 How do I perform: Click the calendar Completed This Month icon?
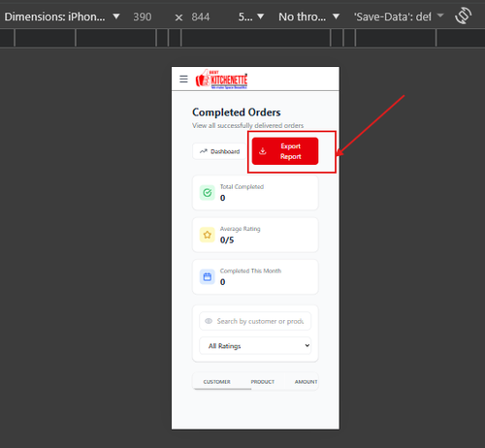208,276
